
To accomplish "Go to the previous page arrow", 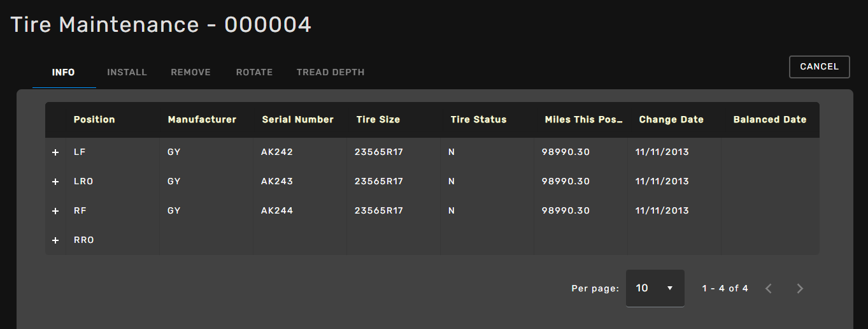I will click(769, 289).
